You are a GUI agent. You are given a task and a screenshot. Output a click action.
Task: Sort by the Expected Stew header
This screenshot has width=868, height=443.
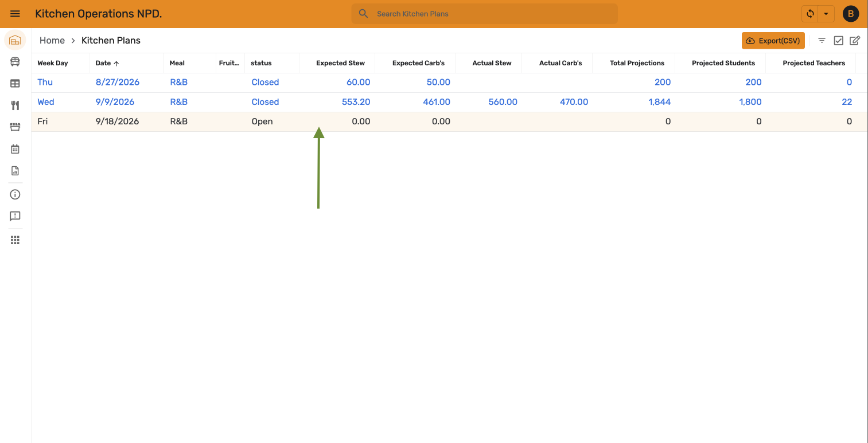point(340,63)
